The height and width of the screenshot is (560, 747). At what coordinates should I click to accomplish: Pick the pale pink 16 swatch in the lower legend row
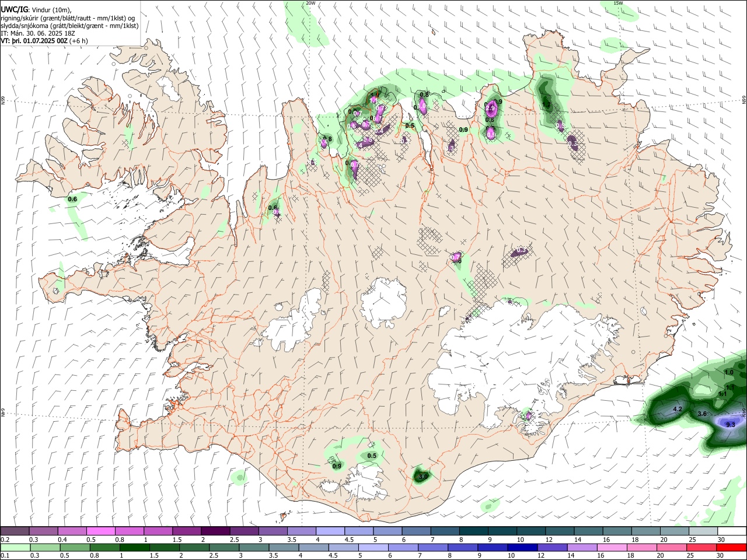tap(612, 547)
